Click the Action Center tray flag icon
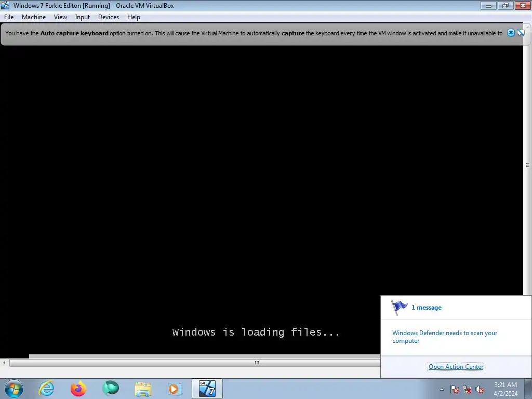 click(455, 389)
